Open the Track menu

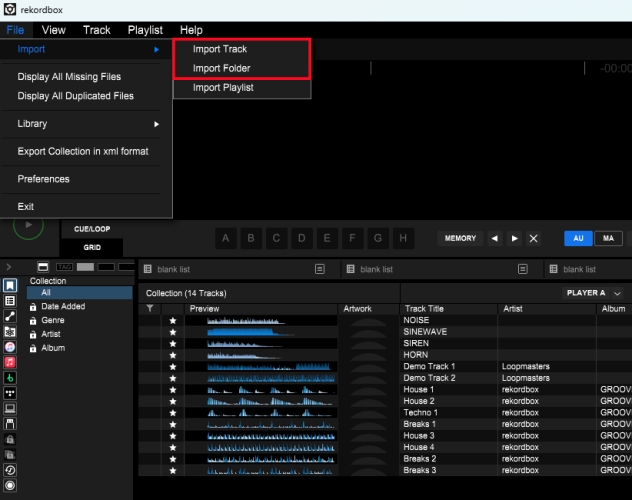pos(97,30)
